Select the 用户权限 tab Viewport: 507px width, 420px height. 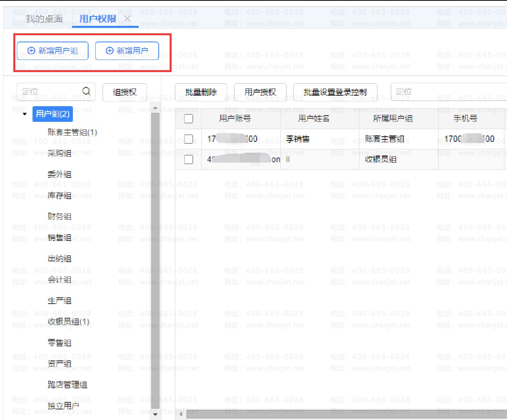[98, 19]
